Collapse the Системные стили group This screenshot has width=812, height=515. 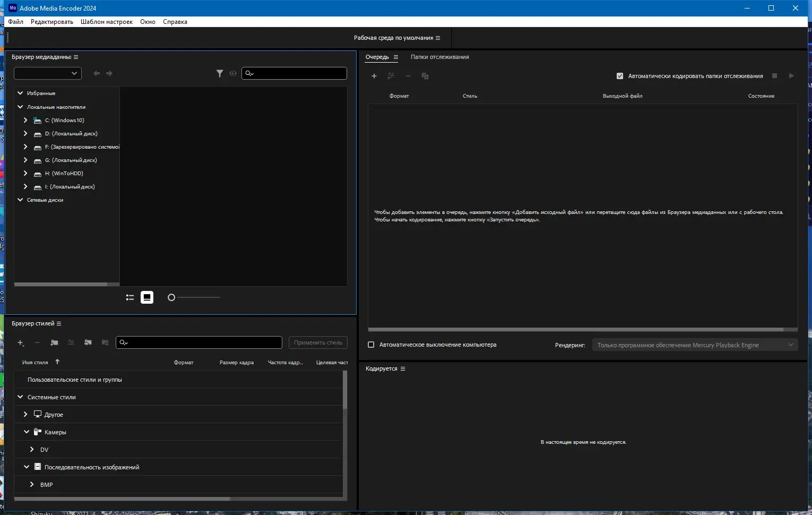coord(20,397)
